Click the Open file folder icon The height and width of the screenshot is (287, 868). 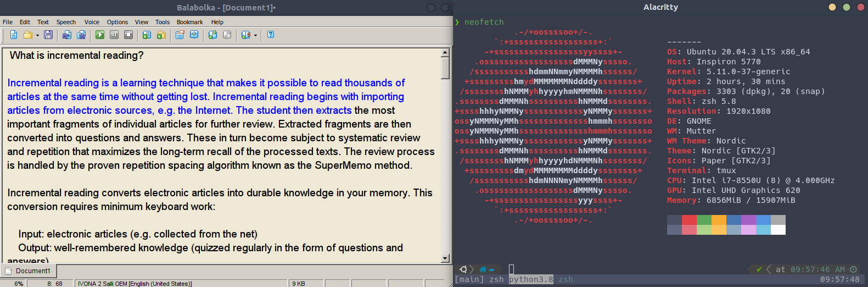(x=27, y=35)
